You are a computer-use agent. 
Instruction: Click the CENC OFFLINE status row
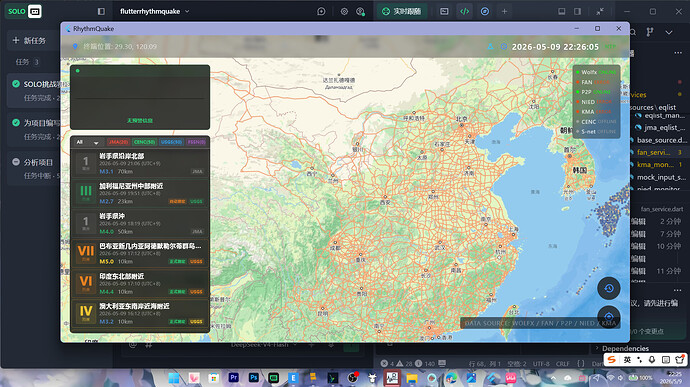click(596, 122)
